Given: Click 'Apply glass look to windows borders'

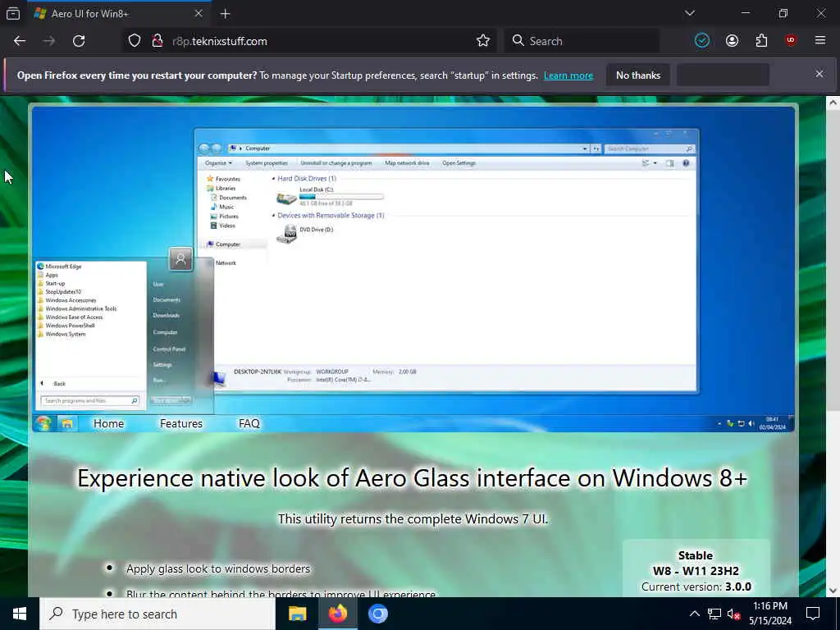Looking at the screenshot, I should tap(218, 568).
